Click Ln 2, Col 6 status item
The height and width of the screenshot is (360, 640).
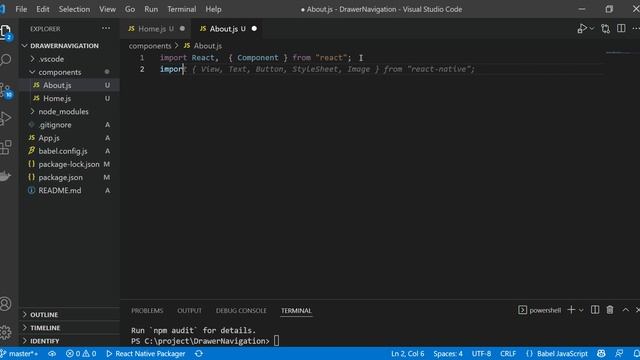click(x=407, y=353)
